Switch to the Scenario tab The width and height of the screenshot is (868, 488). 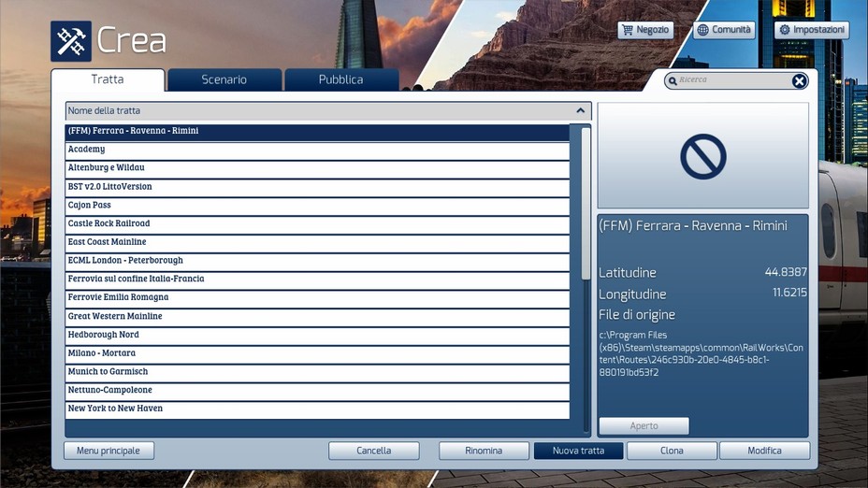(x=224, y=79)
